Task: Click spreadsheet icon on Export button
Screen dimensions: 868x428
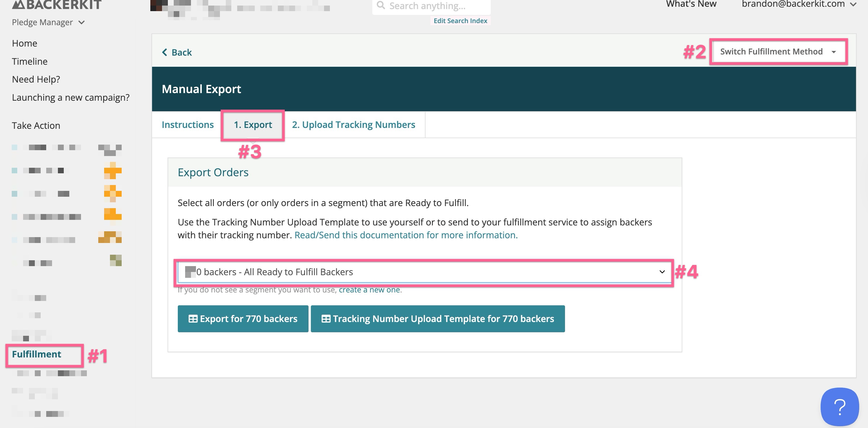Action: pos(193,319)
